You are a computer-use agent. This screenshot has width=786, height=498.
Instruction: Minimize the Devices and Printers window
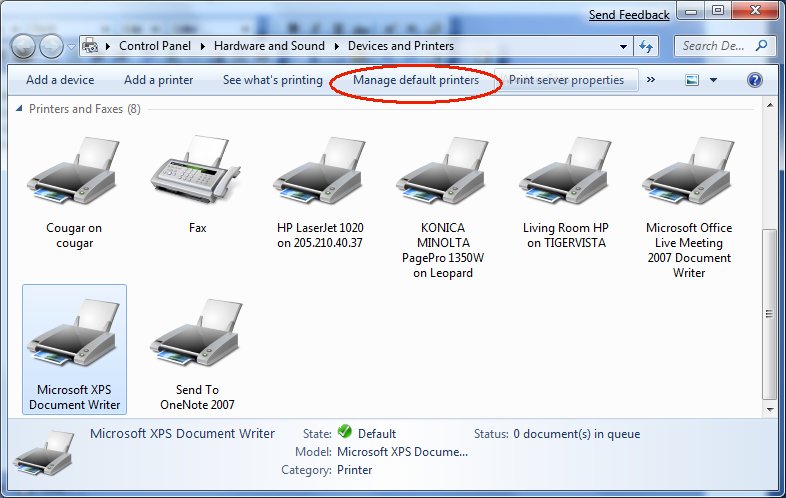[691, 11]
